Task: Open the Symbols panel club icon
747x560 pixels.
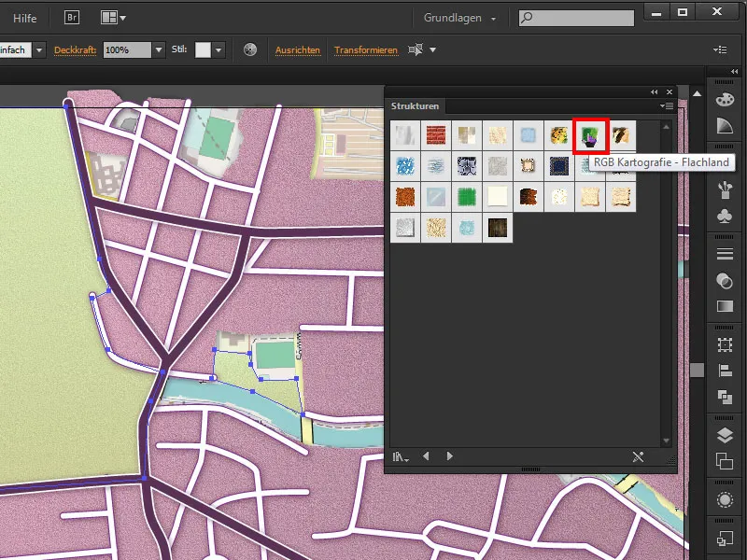Action: point(725,217)
